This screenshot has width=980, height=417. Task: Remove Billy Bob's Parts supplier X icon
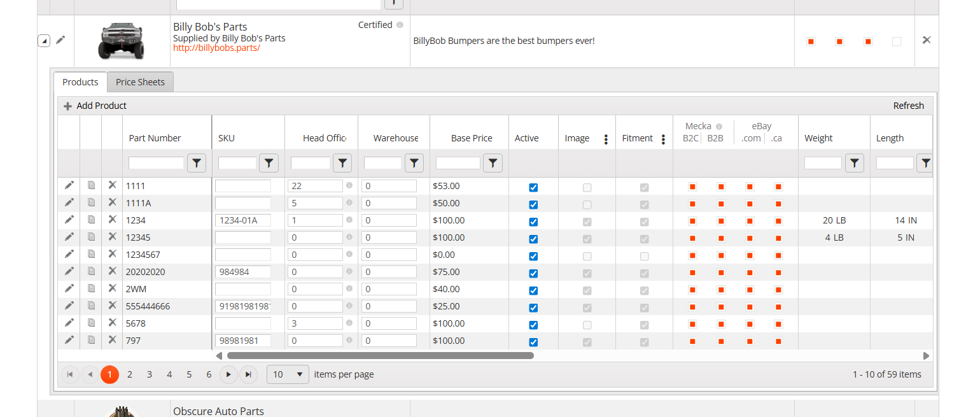tap(927, 39)
